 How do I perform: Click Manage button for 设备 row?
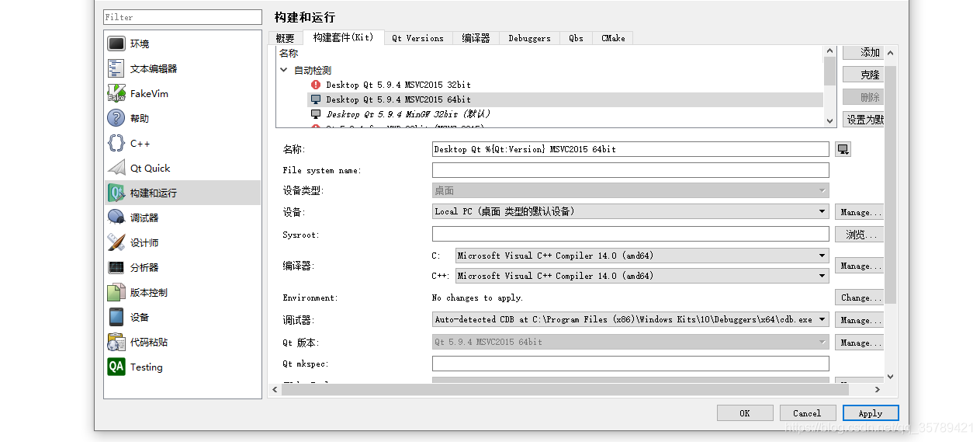[860, 212]
